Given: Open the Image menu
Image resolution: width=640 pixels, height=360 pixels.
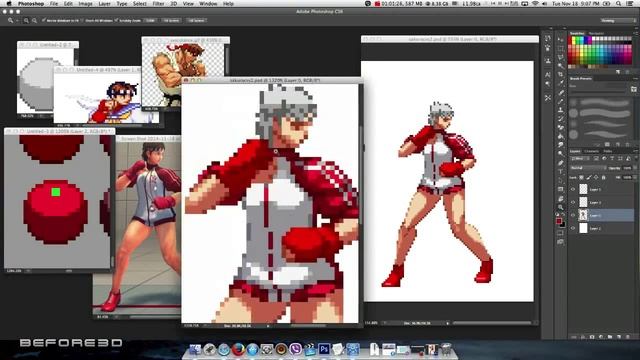Looking at the screenshot, I should [85, 4].
